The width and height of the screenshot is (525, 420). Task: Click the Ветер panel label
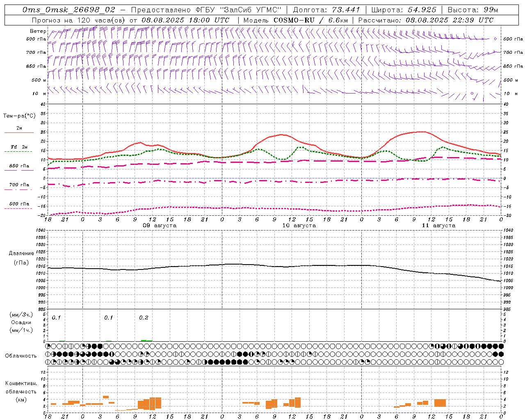[x=38, y=31]
